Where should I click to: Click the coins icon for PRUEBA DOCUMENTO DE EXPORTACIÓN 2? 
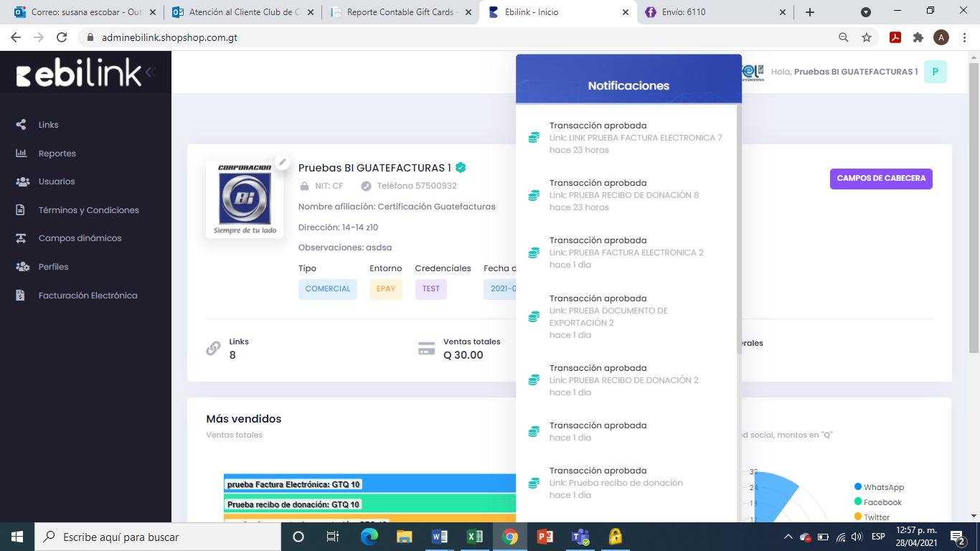pyautogui.click(x=534, y=316)
